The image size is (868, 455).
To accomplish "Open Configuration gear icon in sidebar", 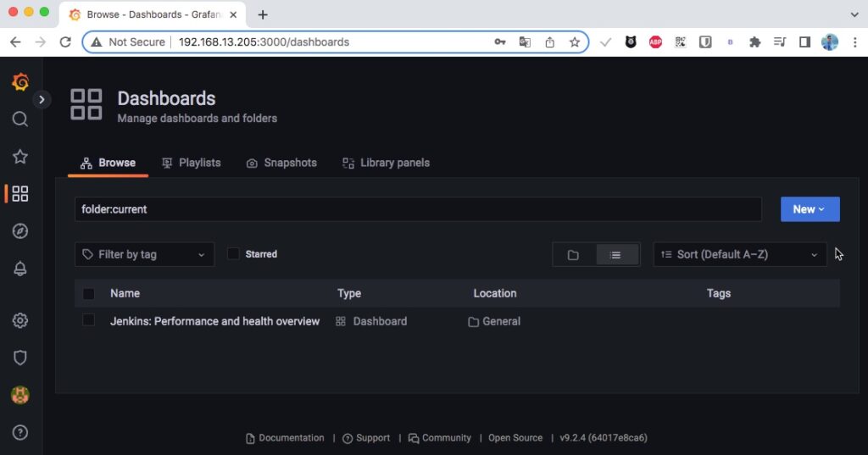I will pyautogui.click(x=20, y=320).
